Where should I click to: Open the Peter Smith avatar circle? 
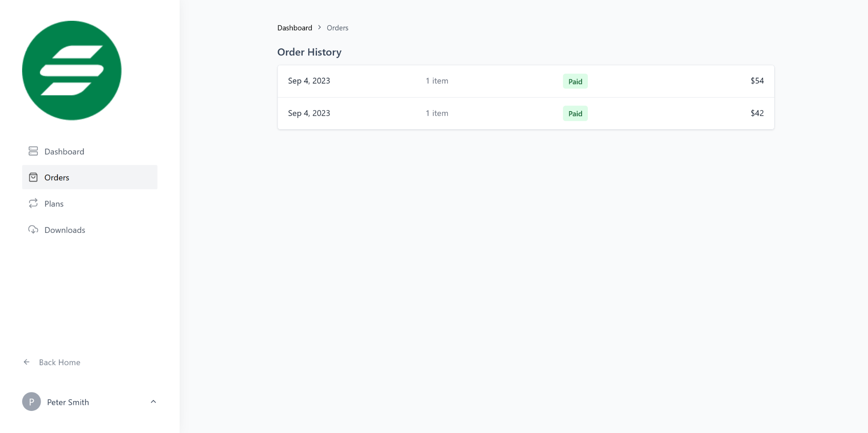31,402
